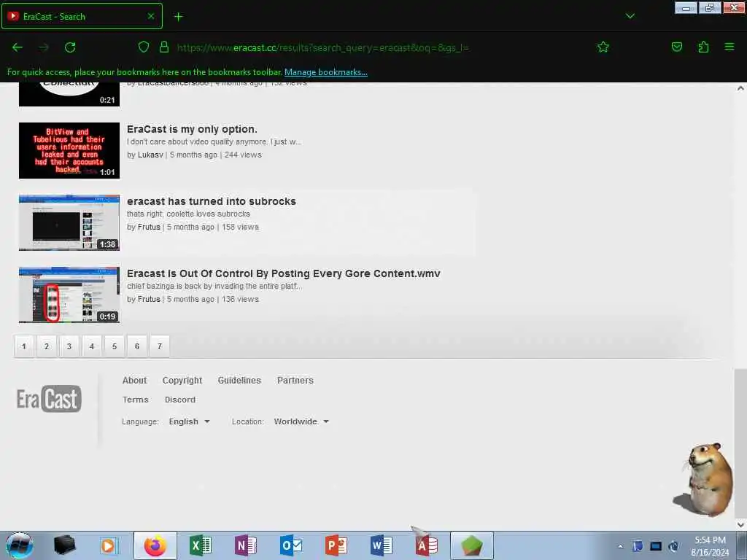Launch Outlook from the taskbar

290,545
